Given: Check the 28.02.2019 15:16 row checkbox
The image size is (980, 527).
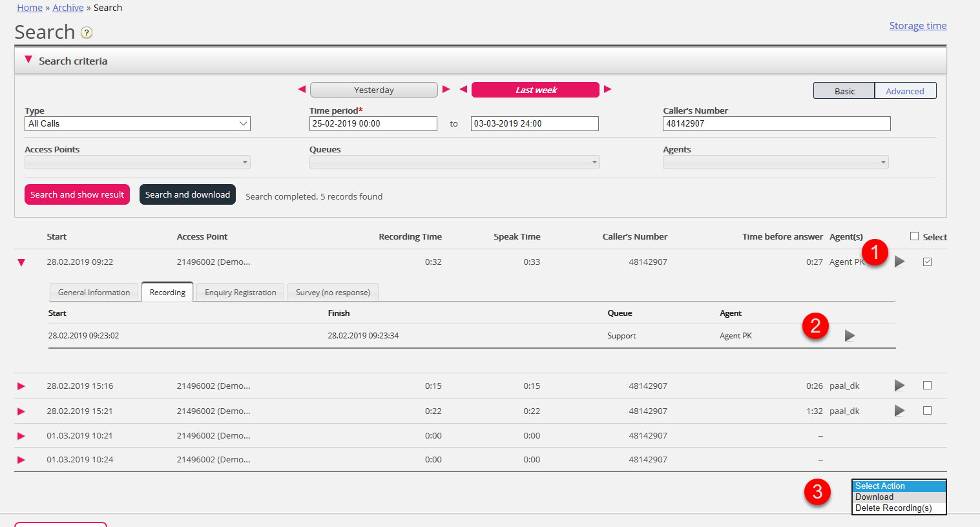Looking at the screenshot, I should pos(927,386).
